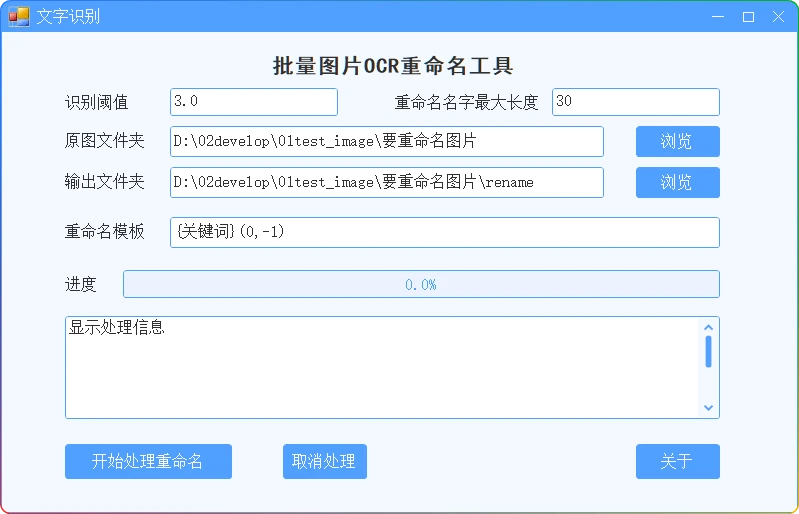The image size is (799, 514).
Task: Browse for the 输出文件夹 output folder
Action: click(678, 182)
